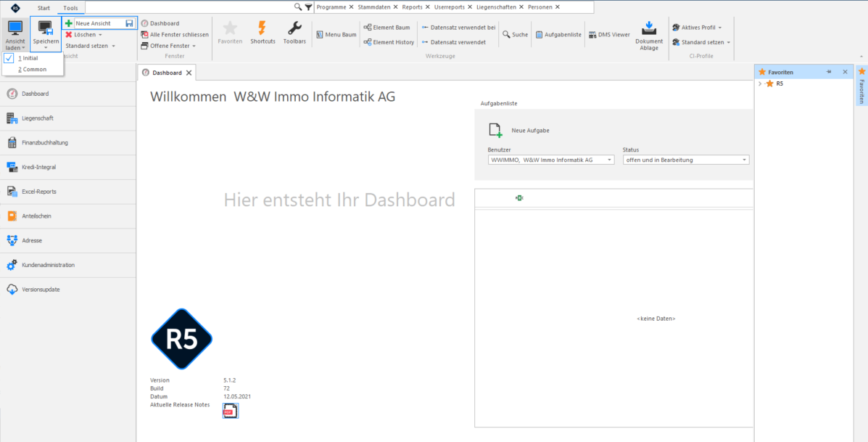The height and width of the screenshot is (442, 868).
Task: Select the checked 1 Initial view
Action: [33, 58]
